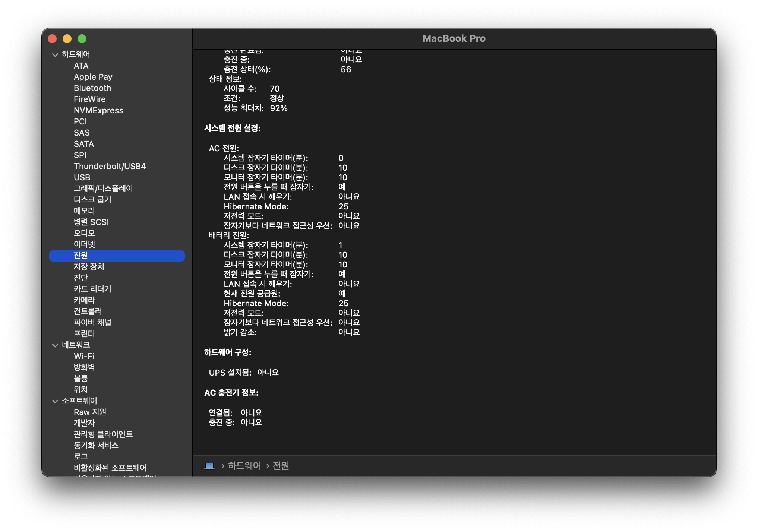758x532 pixels.
Task: Collapse the 소프트웨어 section chevron
Action: click(x=55, y=401)
